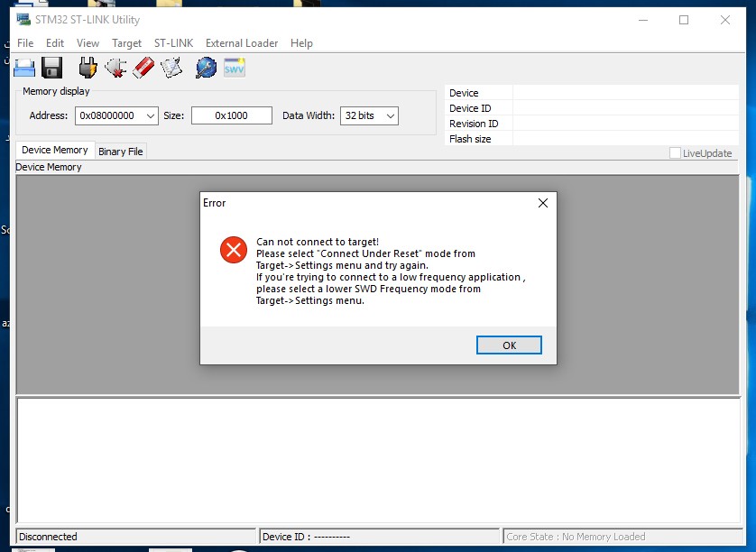Click the Revision ID label

click(x=474, y=124)
